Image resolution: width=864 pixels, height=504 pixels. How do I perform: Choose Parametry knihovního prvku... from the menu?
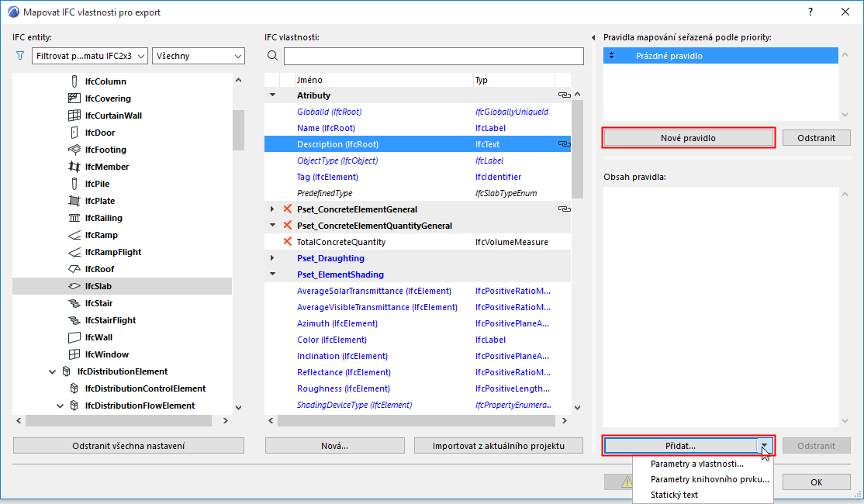pos(710,479)
